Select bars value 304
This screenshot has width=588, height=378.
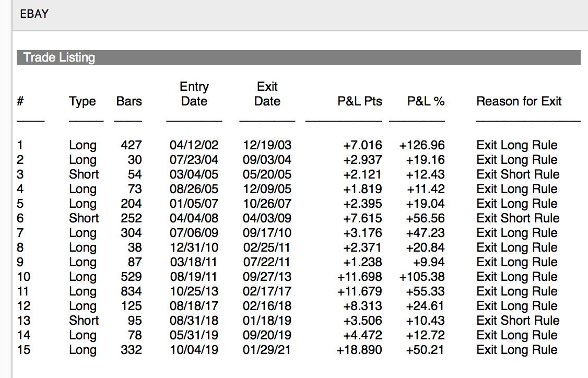click(131, 233)
